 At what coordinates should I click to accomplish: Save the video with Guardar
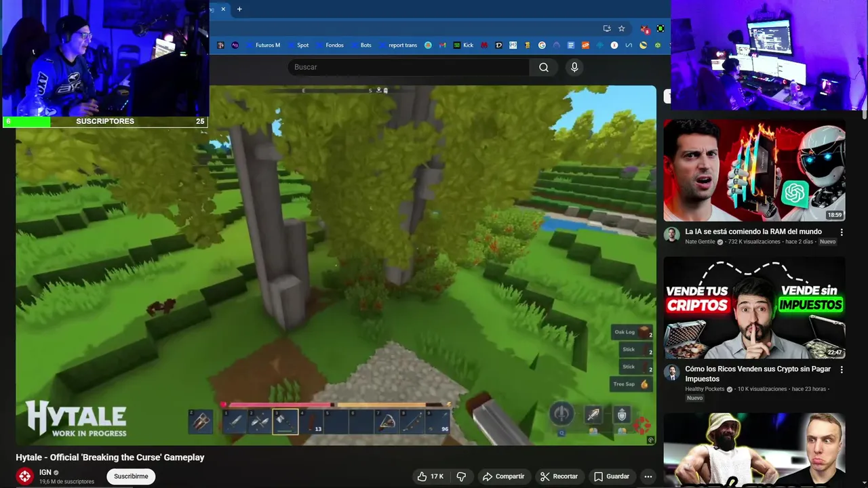coord(612,476)
